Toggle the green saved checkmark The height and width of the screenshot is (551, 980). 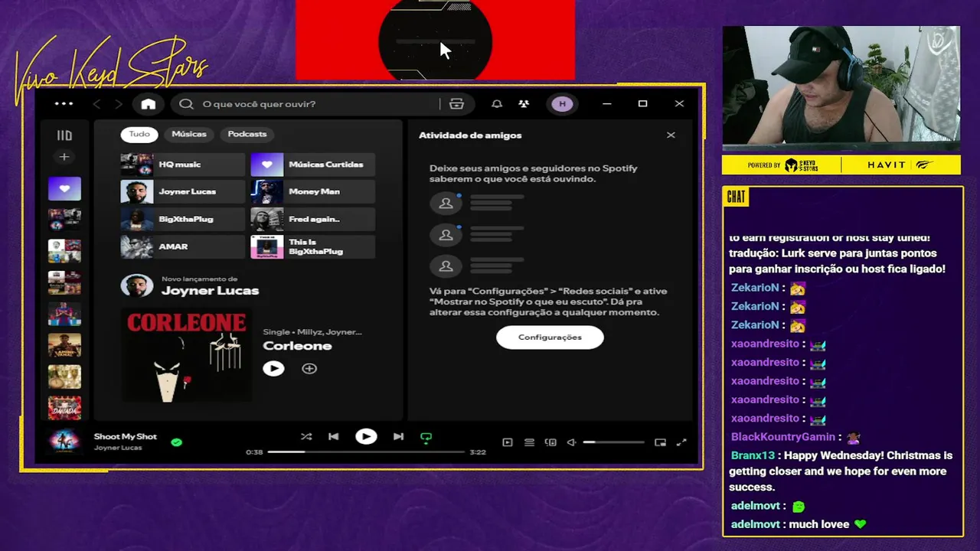pyautogui.click(x=177, y=442)
